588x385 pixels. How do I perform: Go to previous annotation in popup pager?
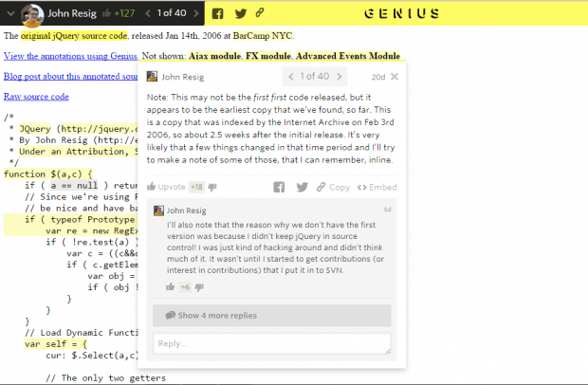[290, 77]
